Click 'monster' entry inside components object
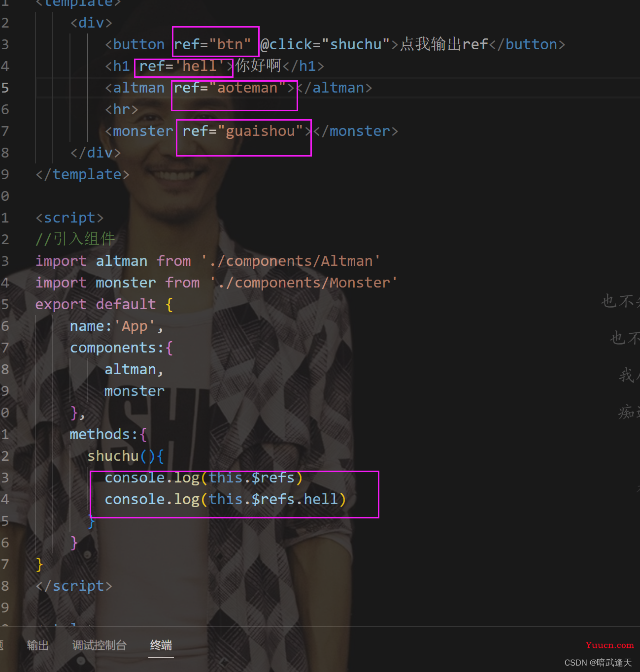Viewport: 640px width, 672px height. 135,391
